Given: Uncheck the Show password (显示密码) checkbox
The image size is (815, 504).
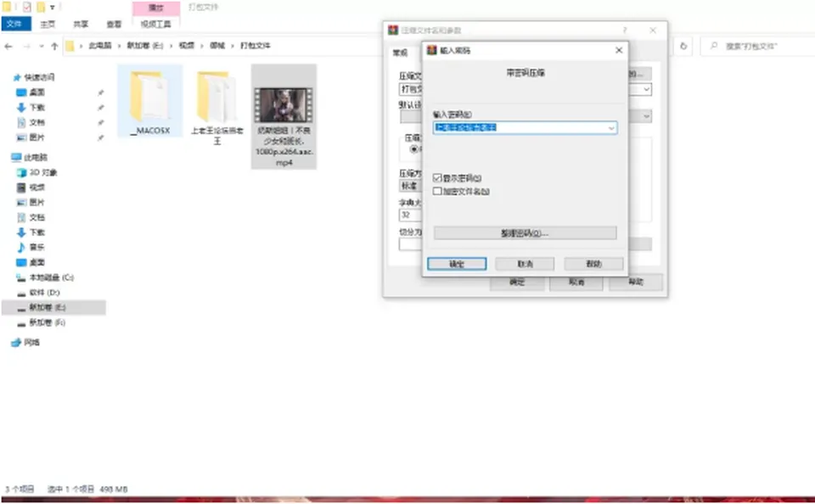Looking at the screenshot, I should click(438, 177).
